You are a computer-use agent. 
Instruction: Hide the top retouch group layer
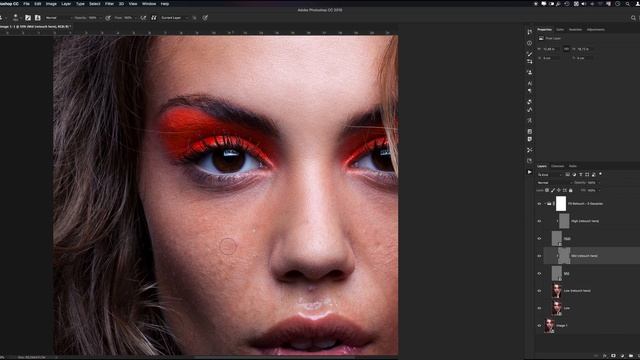coord(539,204)
